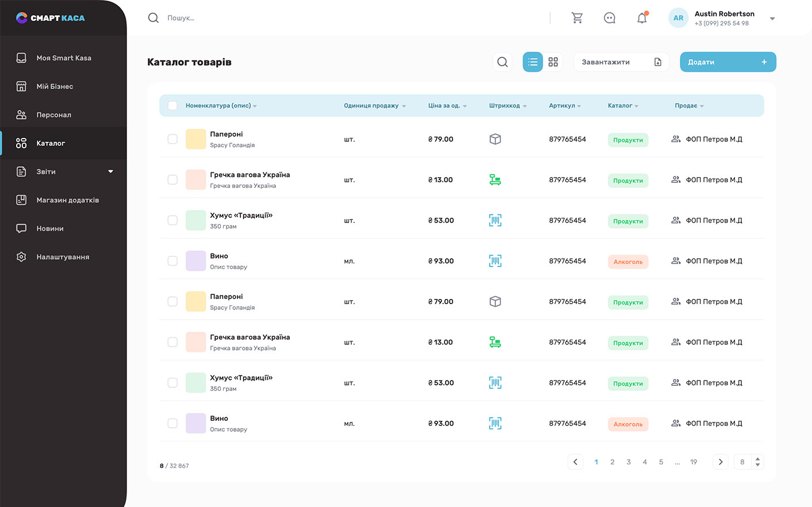
Task: Click the barcode icon on first Хумус row
Action: [x=495, y=220]
